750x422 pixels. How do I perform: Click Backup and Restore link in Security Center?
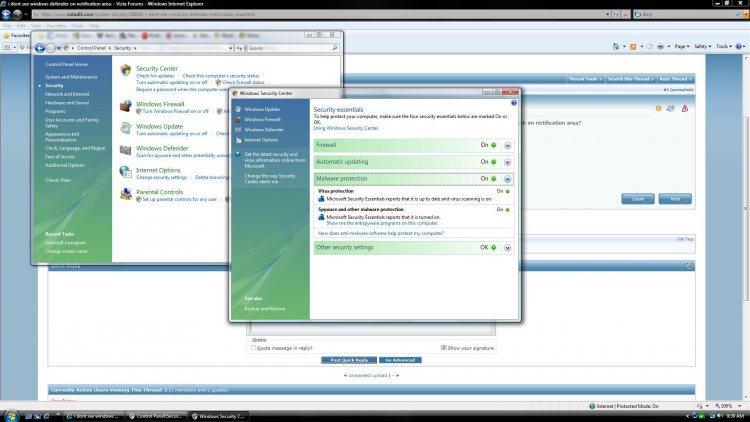(265, 309)
